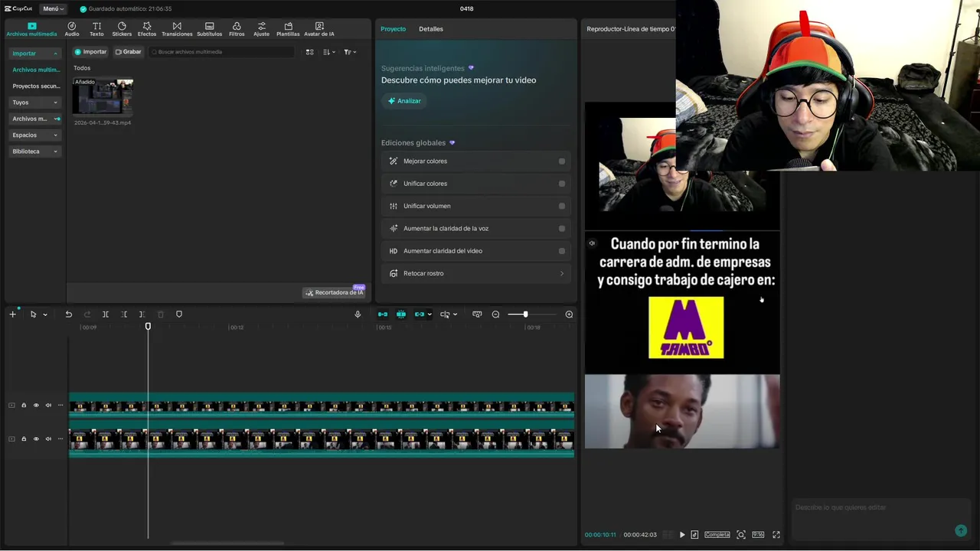The width and height of the screenshot is (980, 551).
Task: Open the Plantillas panel
Action: pos(288,29)
